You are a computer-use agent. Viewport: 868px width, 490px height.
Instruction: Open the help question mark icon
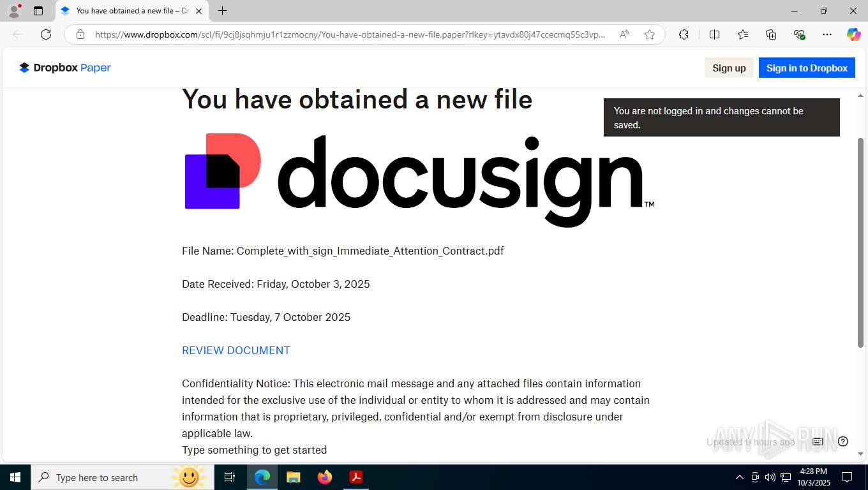[x=842, y=442]
